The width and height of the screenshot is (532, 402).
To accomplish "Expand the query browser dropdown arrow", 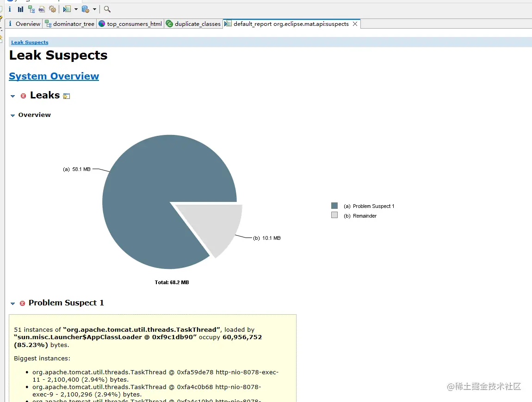I will tap(95, 9).
